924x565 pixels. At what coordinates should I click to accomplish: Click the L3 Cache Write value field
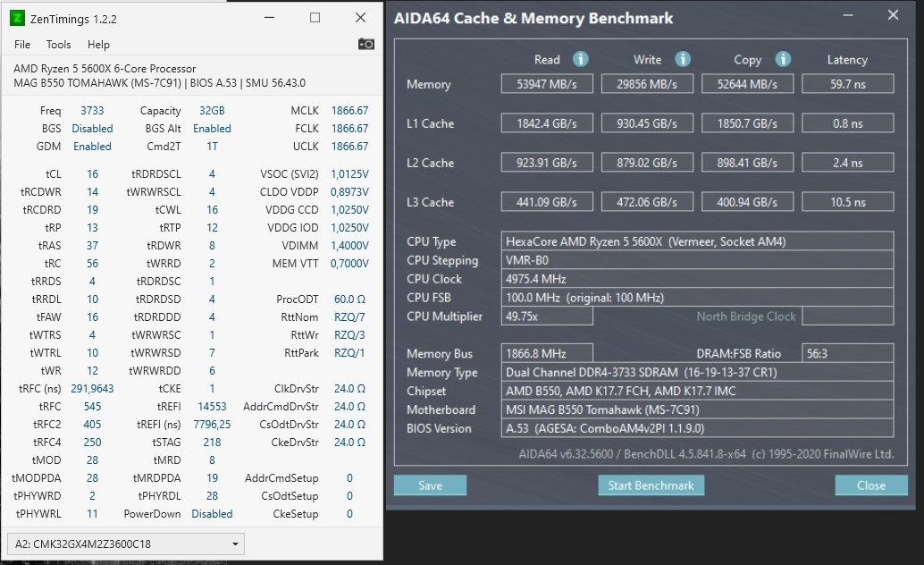click(x=646, y=202)
